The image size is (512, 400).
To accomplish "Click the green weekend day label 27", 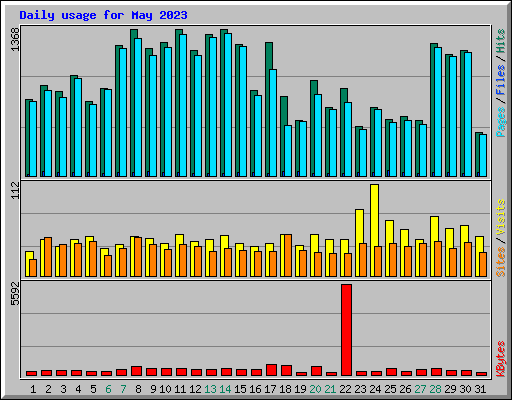I will (420, 389).
